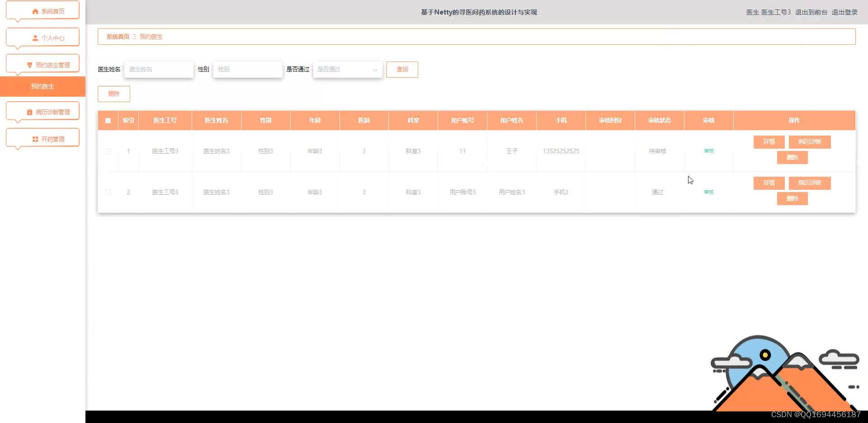This screenshot has height=423, width=868.
Task: Click the 性别 search input field
Action: click(x=248, y=70)
